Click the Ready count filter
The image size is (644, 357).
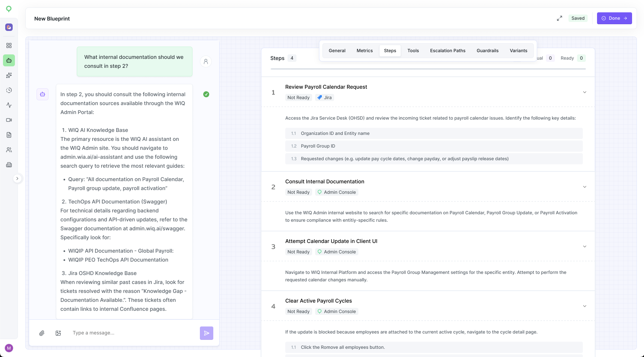coord(573,58)
